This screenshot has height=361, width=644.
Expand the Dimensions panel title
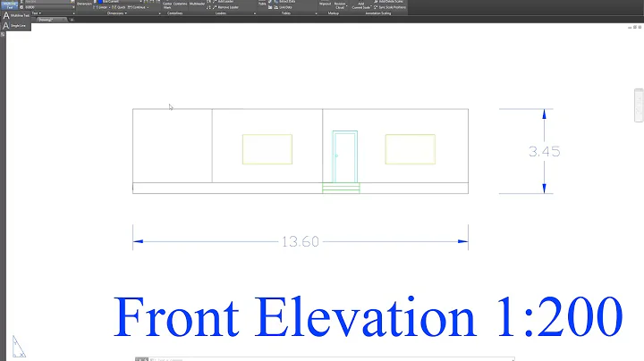pos(116,13)
